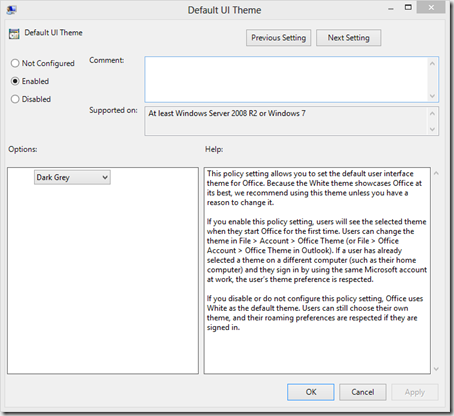454x416 pixels.
Task: Confirm with the OK button
Action: click(311, 392)
